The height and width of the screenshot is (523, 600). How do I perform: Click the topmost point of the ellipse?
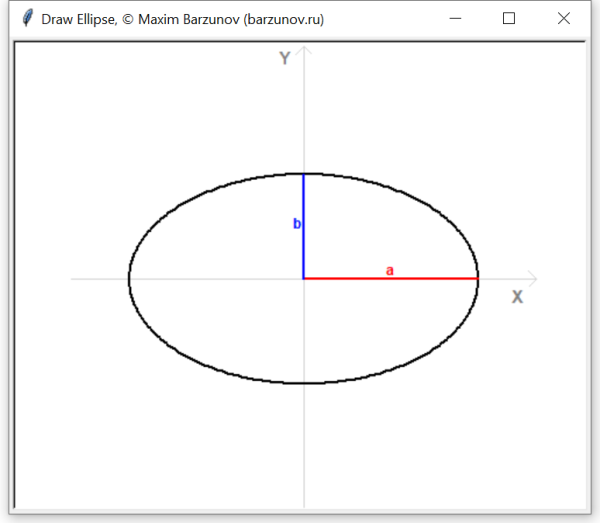click(x=303, y=173)
